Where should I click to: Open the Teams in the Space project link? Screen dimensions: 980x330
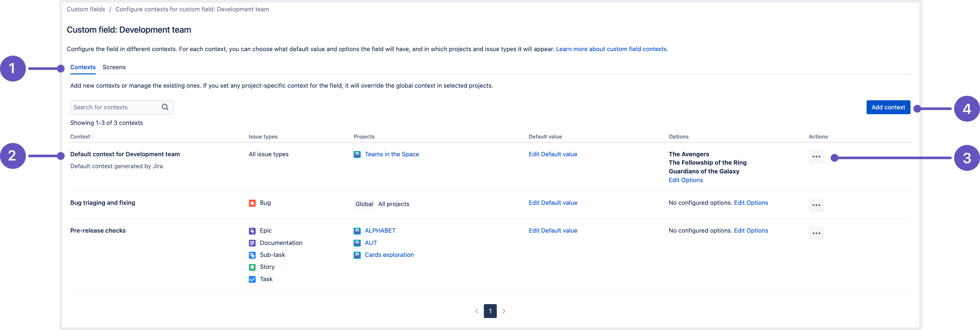[392, 154]
